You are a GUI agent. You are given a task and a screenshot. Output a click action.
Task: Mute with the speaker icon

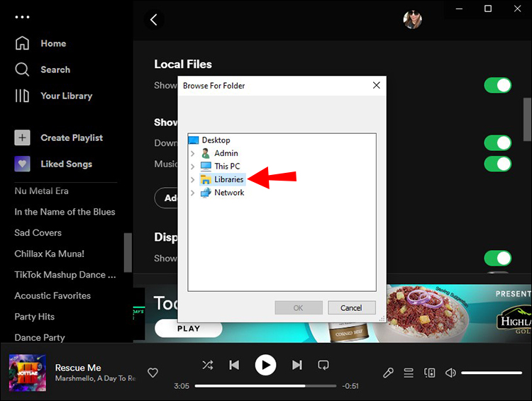coord(450,373)
